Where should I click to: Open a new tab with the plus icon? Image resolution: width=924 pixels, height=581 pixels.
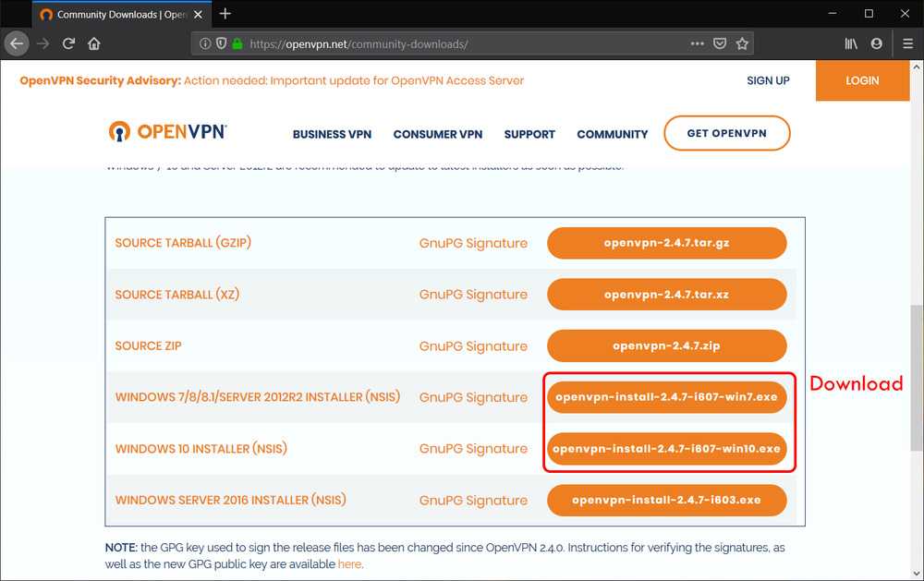pos(225,14)
